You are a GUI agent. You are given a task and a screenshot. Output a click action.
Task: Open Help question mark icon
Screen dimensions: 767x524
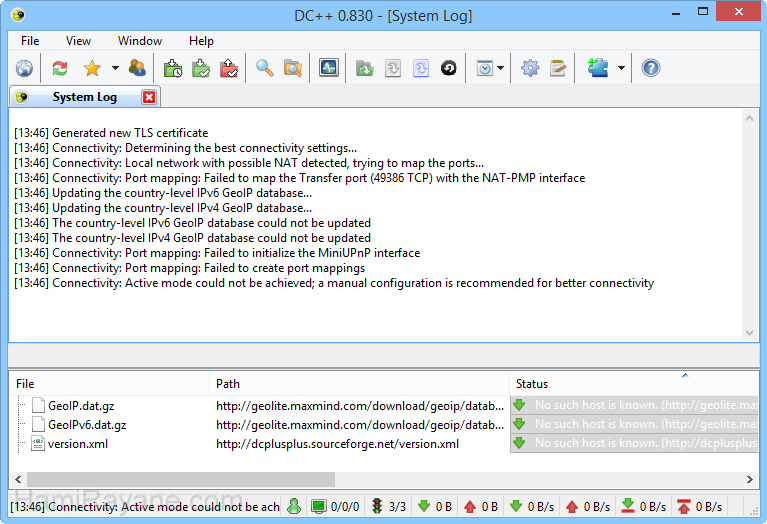pyautogui.click(x=651, y=68)
